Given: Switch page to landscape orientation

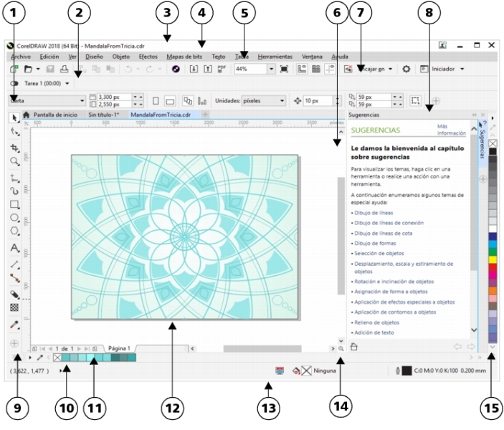Looking at the screenshot, I should 171,101.
